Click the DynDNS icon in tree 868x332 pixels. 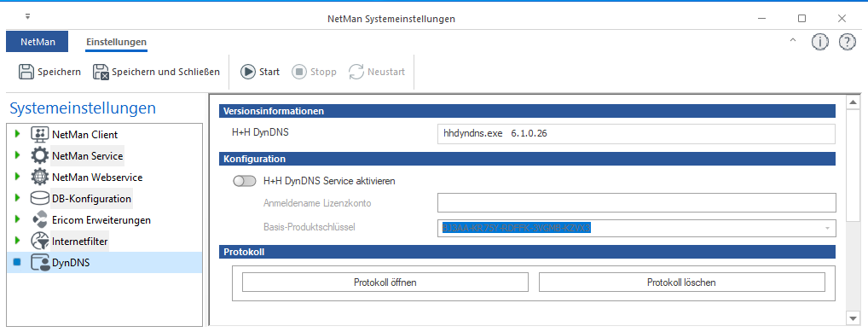[39, 263]
